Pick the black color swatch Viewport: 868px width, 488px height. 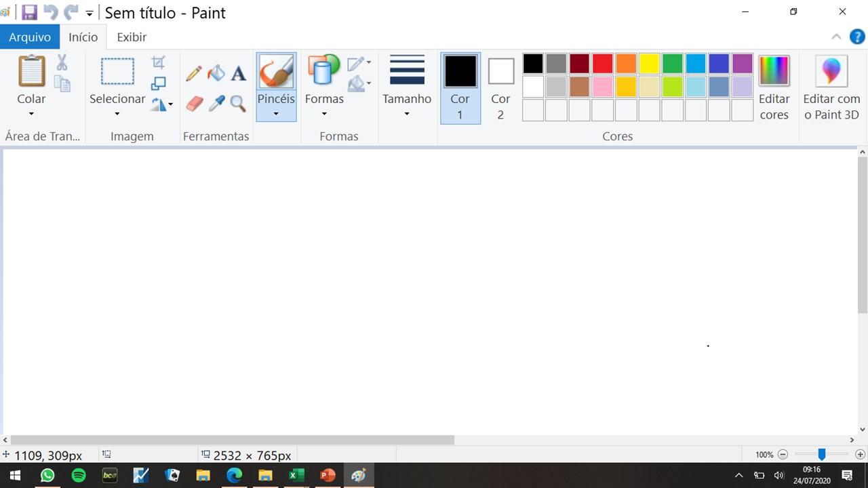pos(533,64)
